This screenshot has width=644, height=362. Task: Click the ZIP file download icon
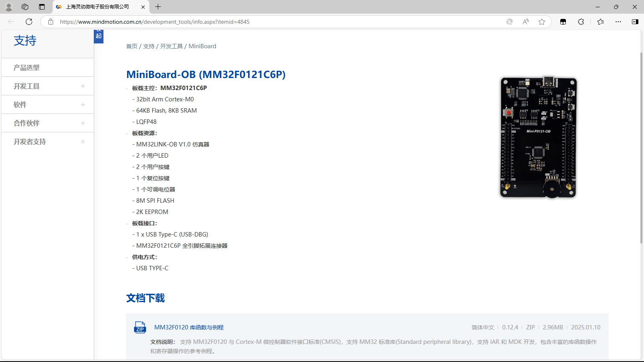coord(140,327)
